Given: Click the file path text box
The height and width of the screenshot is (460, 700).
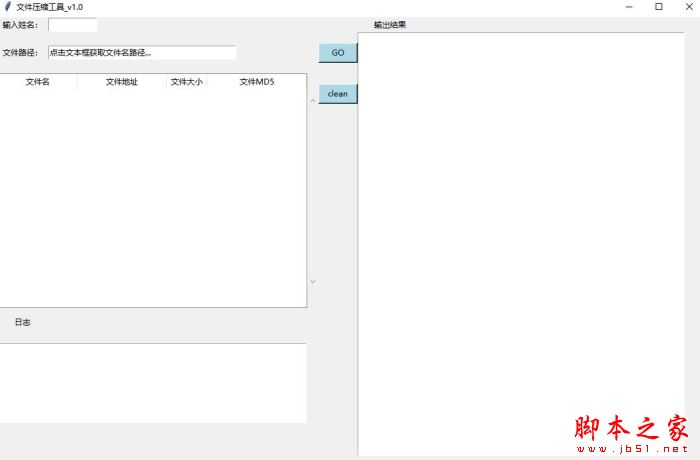Looking at the screenshot, I should pos(142,52).
